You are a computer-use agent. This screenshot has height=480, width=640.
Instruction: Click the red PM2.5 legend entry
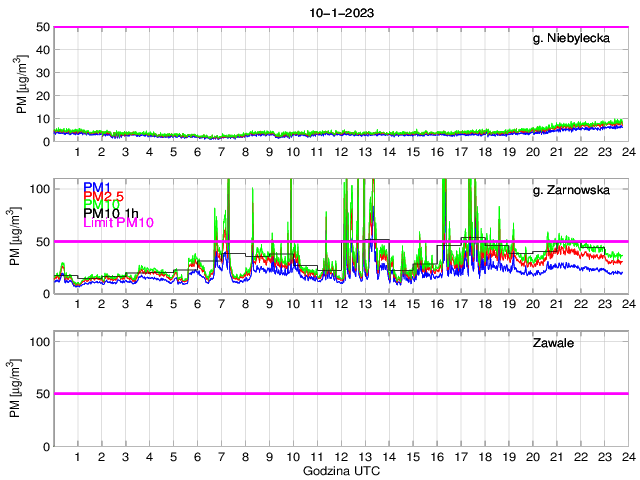coord(103,196)
